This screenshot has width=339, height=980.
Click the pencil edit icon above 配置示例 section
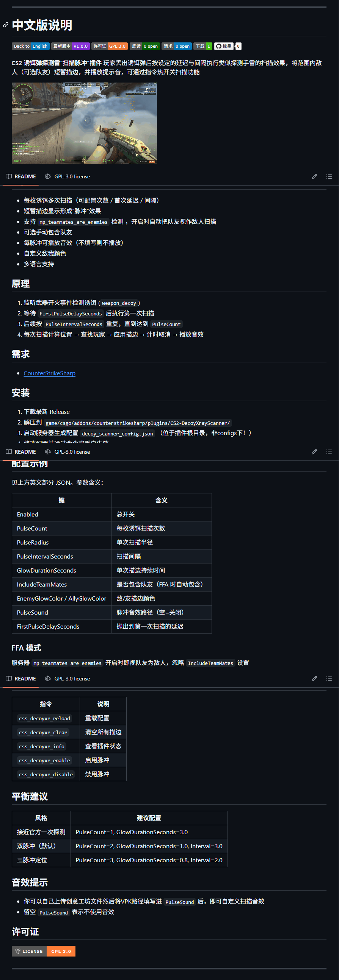tap(314, 452)
